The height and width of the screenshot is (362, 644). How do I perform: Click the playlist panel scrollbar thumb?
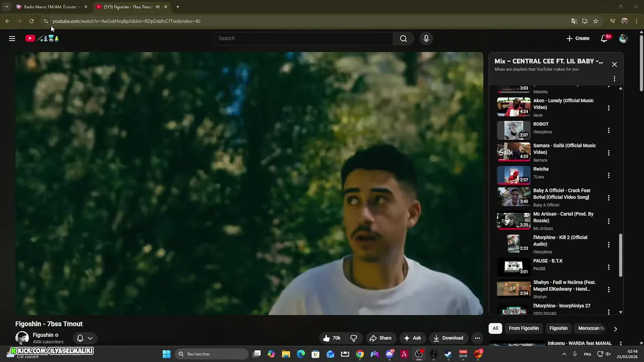tap(620, 255)
